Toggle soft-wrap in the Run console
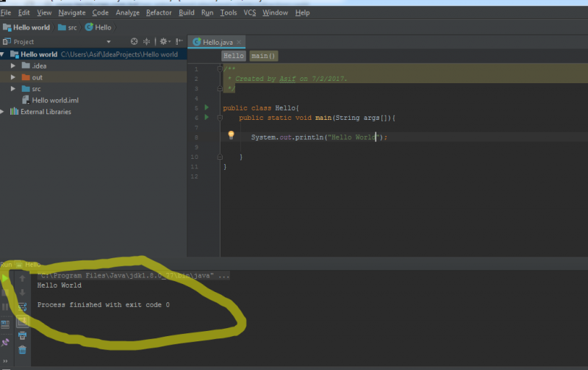The width and height of the screenshot is (588, 370). [x=22, y=307]
